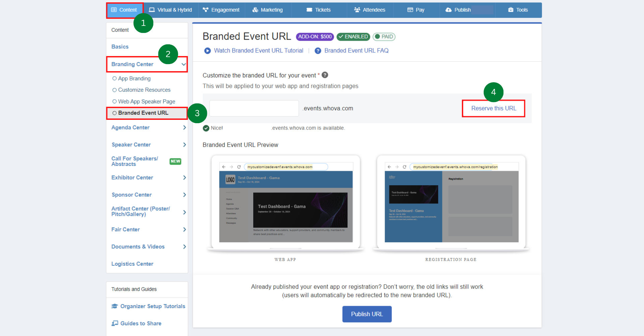This screenshot has width=644, height=336.
Task: Click the Registration Page preview thumbnail
Action: point(451,203)
